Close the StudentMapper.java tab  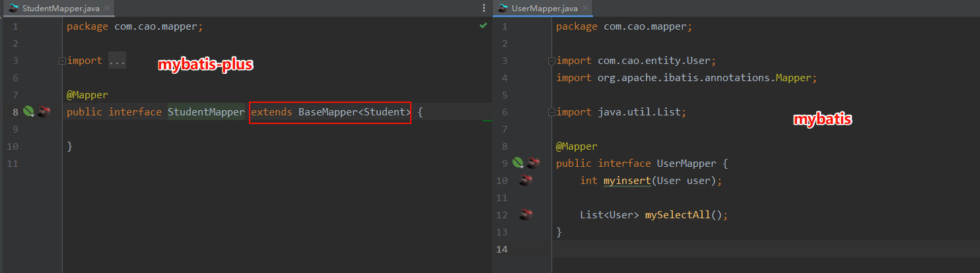click(x=106, y=9)
